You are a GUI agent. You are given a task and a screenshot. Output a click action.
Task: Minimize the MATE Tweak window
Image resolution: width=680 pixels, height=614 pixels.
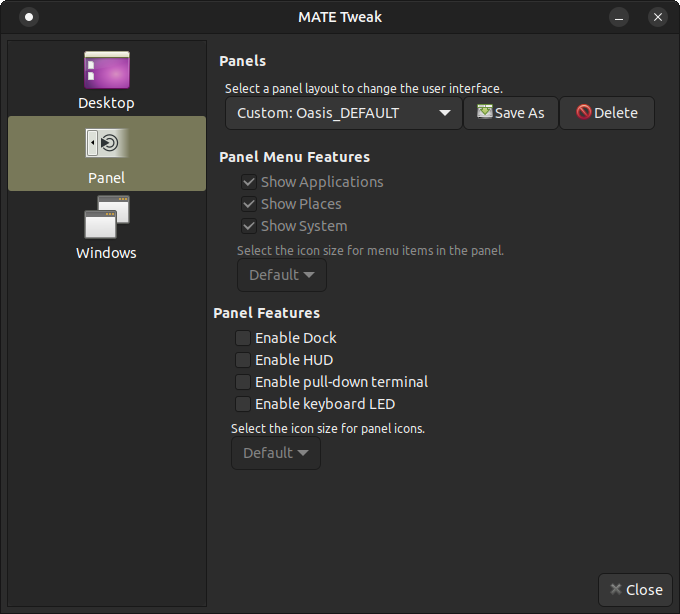tap(621, 17)
